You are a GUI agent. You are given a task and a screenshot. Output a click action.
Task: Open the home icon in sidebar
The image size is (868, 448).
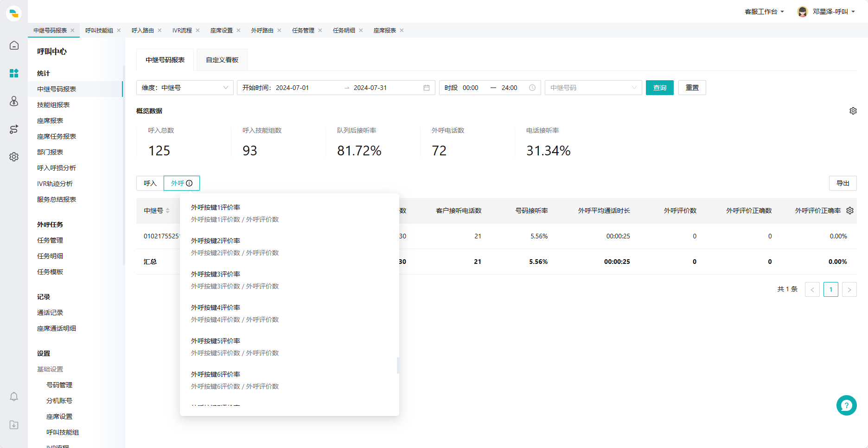coord(14,45)
